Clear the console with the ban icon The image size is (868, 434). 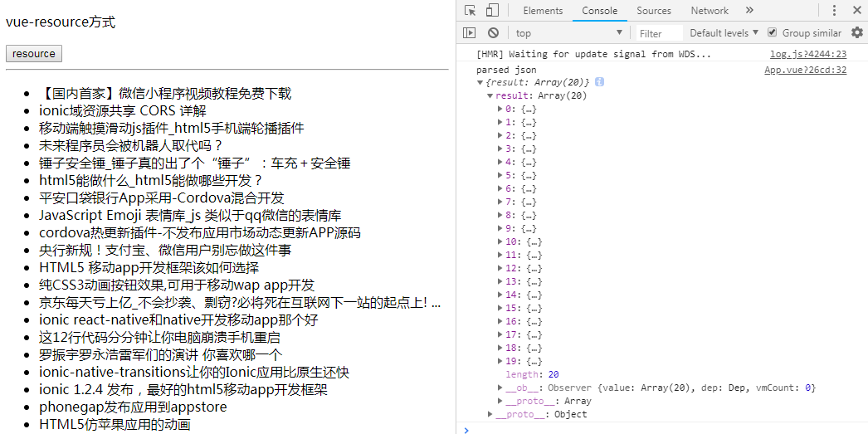(x=493, y=32)
